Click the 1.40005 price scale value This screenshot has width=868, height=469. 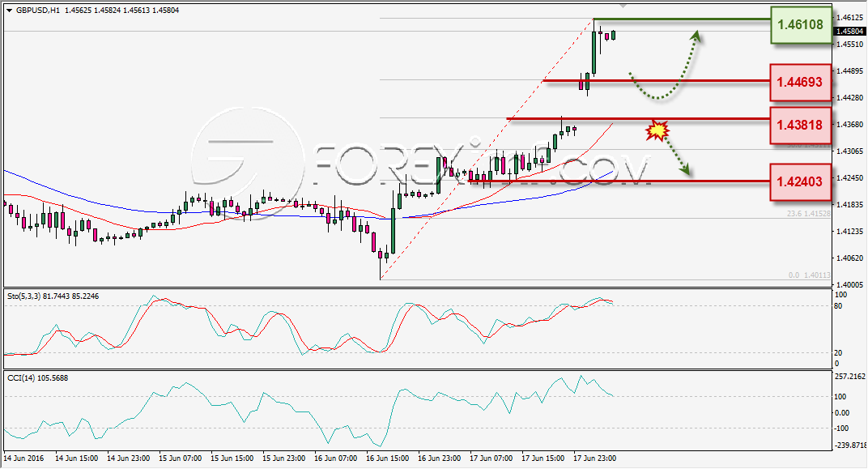pyautogui.click(x=849, y=284)
